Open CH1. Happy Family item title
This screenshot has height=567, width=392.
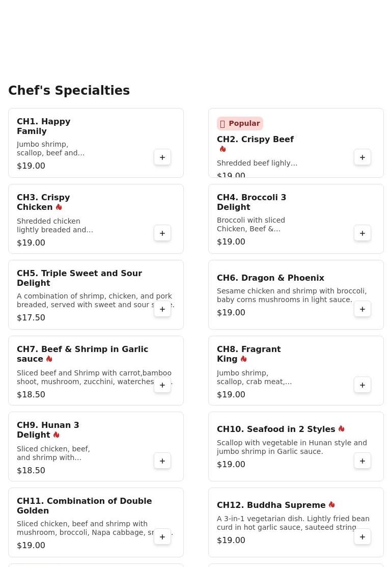pyautogui.click(x=44, y=126)
